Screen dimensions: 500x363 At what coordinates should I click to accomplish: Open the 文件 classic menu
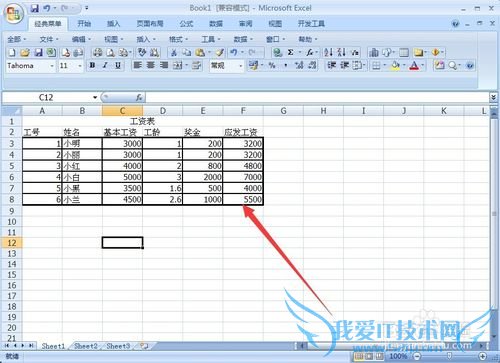coord(49,39)
